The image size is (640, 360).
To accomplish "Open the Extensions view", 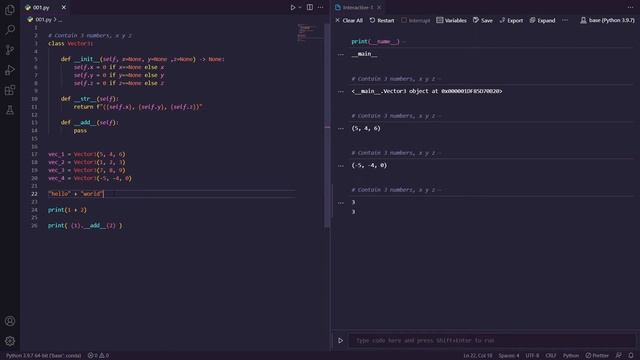I will (x=10, y=90).
